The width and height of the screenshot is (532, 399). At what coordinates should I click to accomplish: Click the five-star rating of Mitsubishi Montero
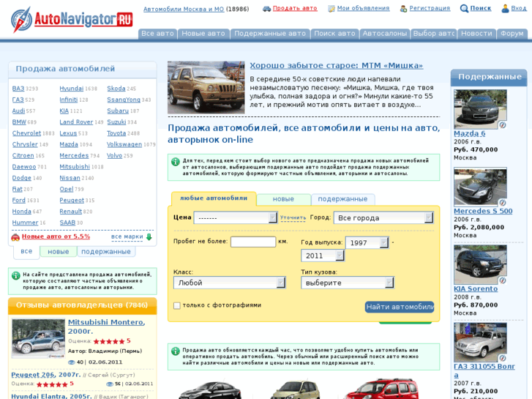[x=109, y=341]
